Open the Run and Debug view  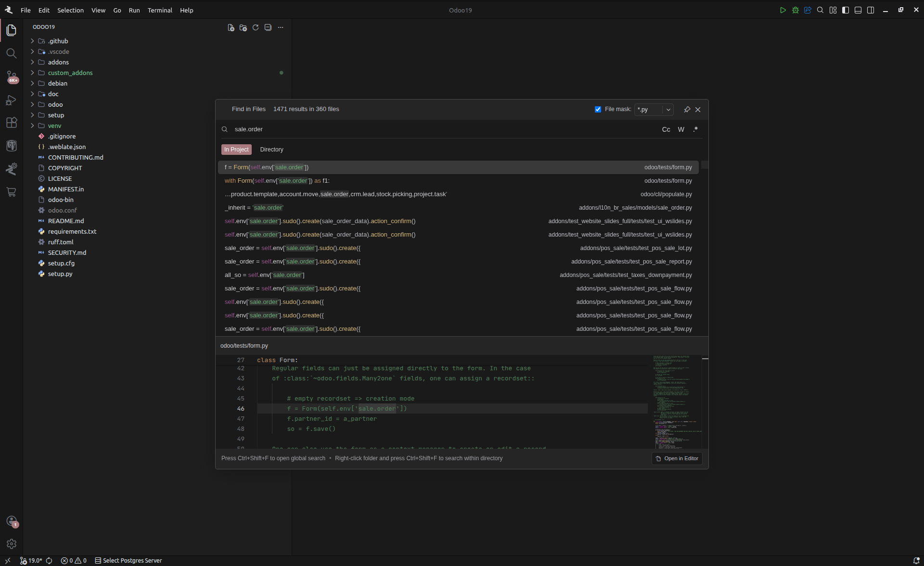[12, 100]
